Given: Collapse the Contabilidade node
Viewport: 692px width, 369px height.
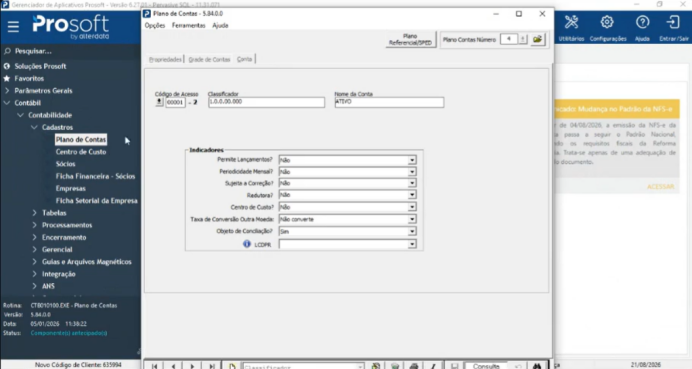Looking at the screenshot, I should (x=20, y=115).
